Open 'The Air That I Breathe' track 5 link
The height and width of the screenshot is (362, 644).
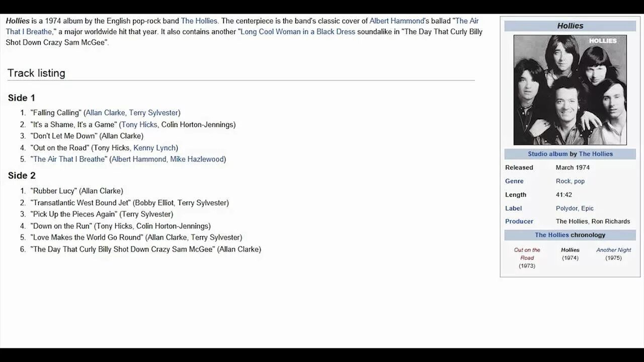point(69,159)
